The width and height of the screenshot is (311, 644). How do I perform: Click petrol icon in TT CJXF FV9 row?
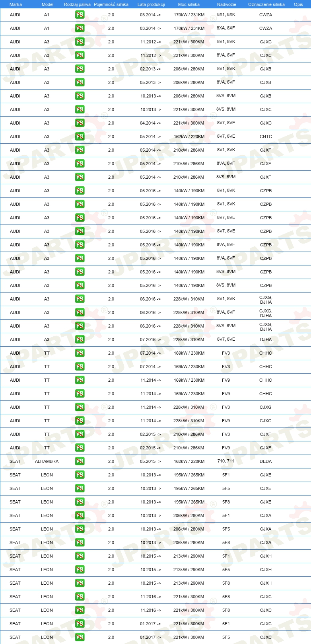pos(80,448)
